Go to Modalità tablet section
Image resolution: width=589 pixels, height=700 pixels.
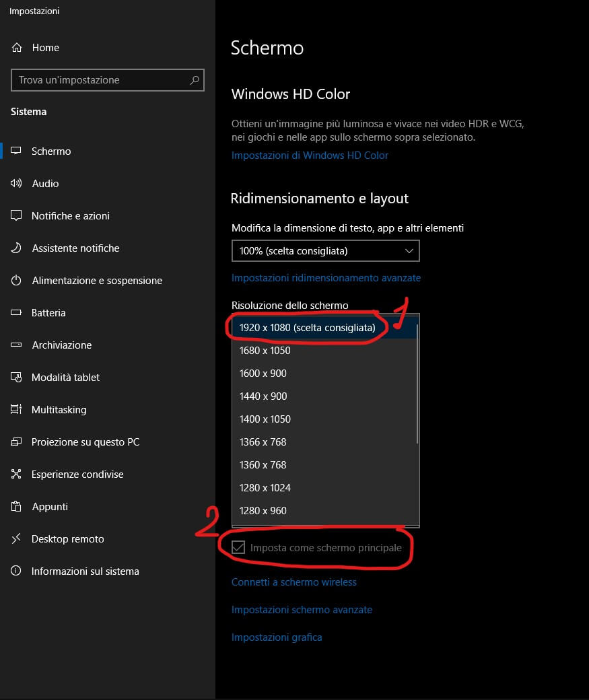tap(65, 378)
